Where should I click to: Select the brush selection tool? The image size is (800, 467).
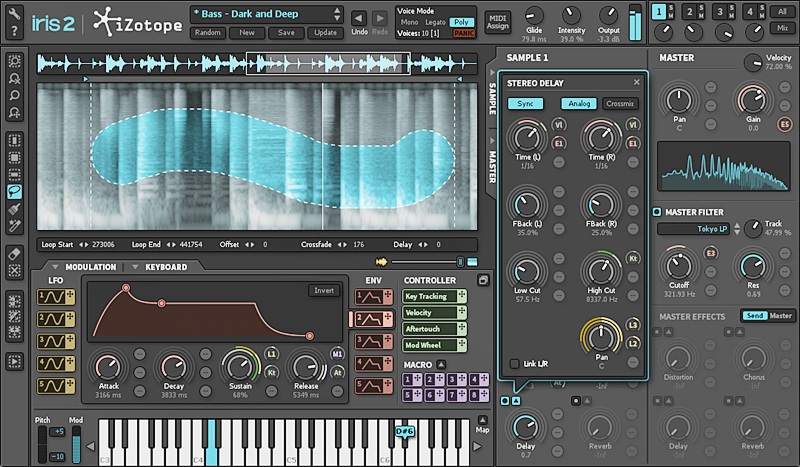click(14, 209)
